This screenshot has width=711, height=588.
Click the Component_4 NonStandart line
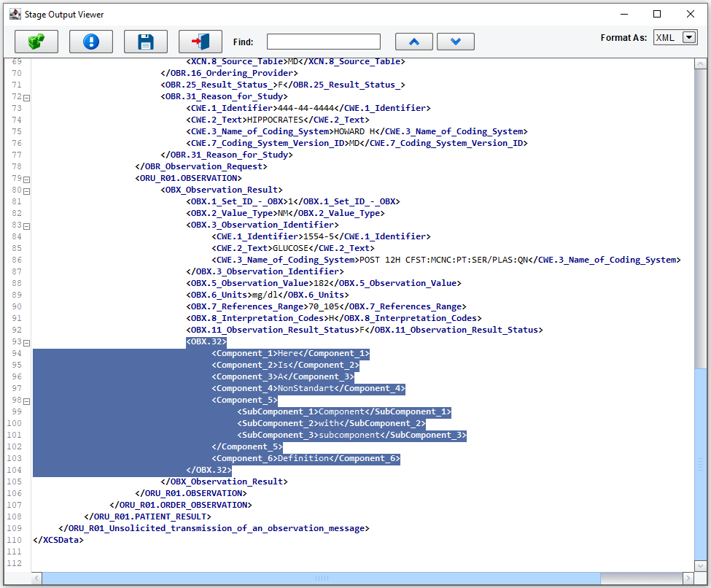308,388
